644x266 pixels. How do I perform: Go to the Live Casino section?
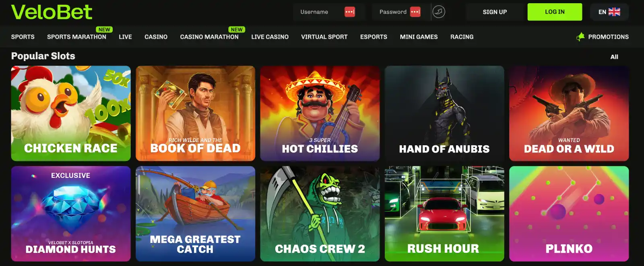(270, 37)
